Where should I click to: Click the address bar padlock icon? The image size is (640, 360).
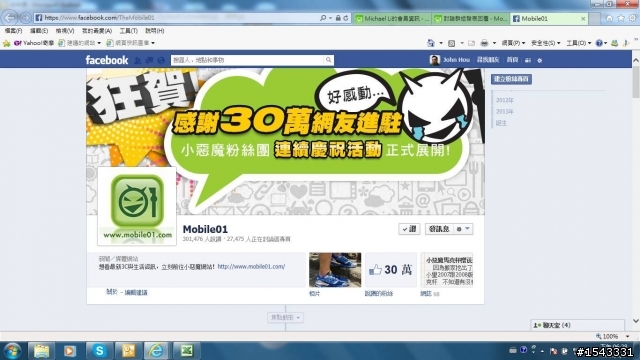pyautogui.click(x=338, y=18)
